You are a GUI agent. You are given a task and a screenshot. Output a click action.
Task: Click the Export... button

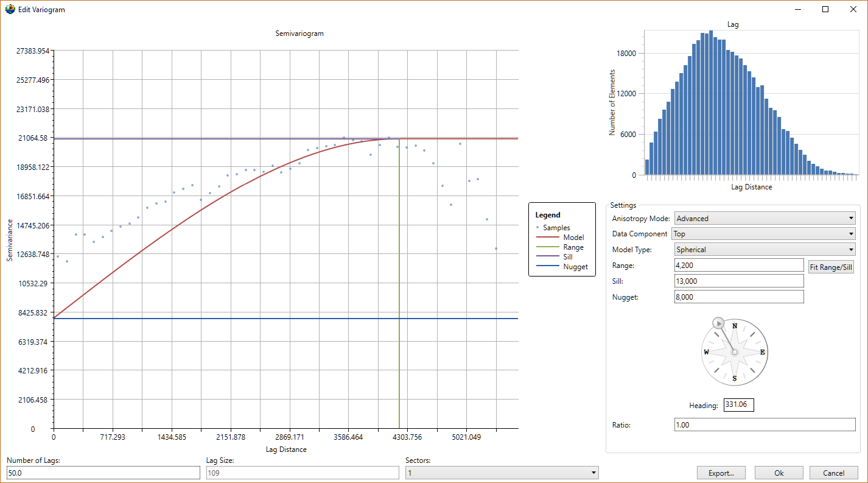(x=721, y=473)
